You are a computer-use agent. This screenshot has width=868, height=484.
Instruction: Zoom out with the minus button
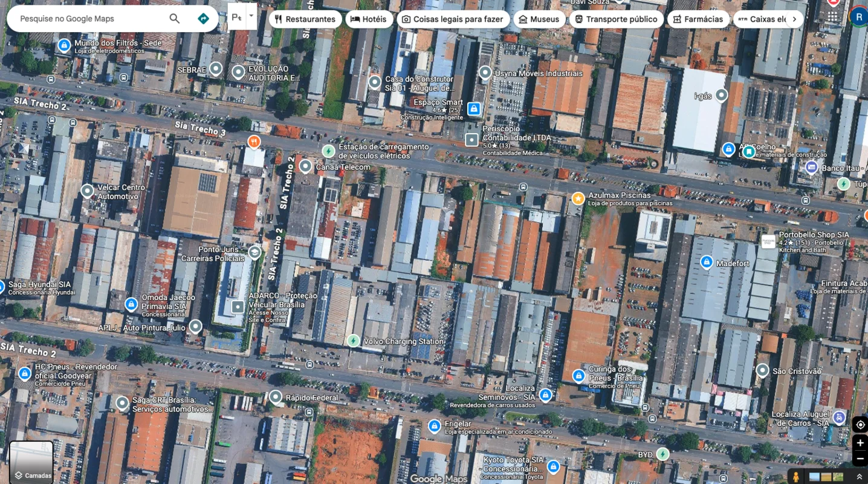pyautogui.click(x=860, y=459)
